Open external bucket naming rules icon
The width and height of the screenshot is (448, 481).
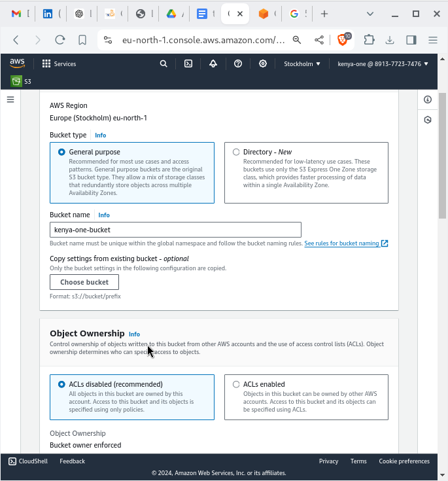(x=385, y=243)
